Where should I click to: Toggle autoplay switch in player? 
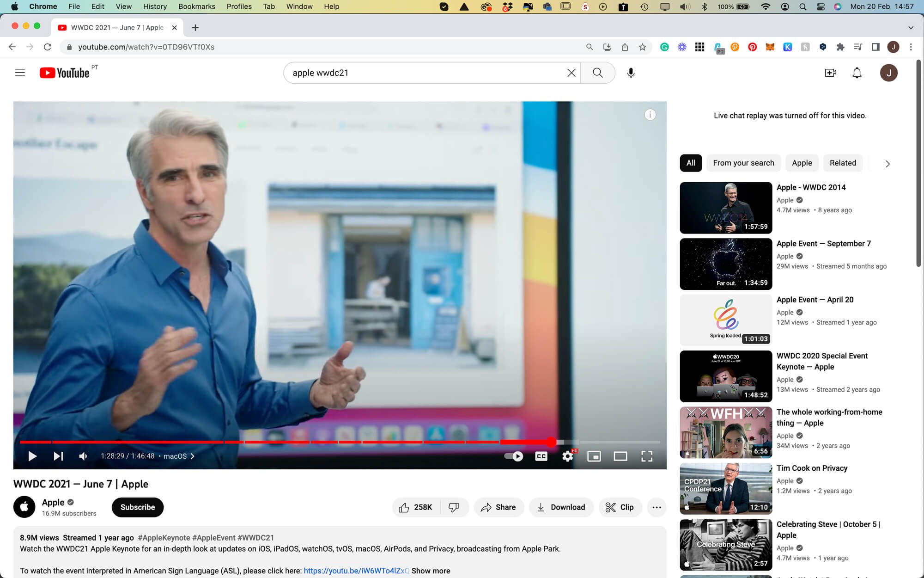click(x=513, y=456)
